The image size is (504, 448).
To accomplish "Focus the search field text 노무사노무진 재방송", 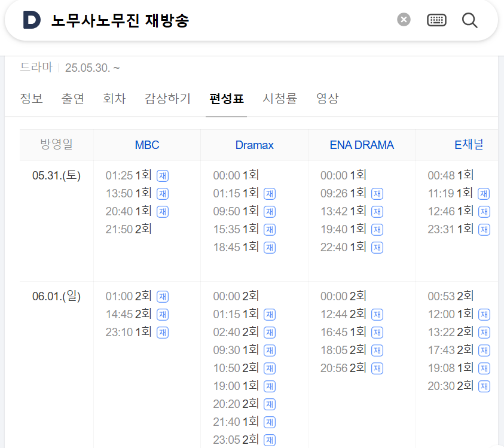I will coord(120,20).
